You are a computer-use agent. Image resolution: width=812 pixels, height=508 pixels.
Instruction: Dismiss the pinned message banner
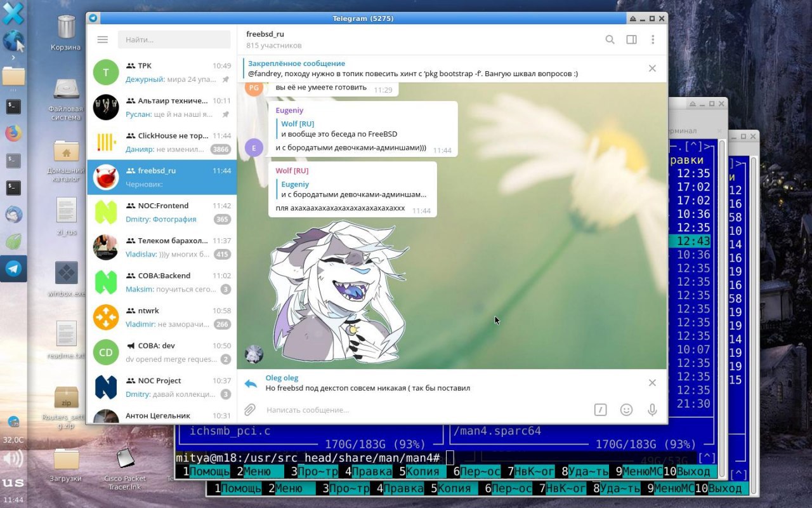[x=652, y=69]
